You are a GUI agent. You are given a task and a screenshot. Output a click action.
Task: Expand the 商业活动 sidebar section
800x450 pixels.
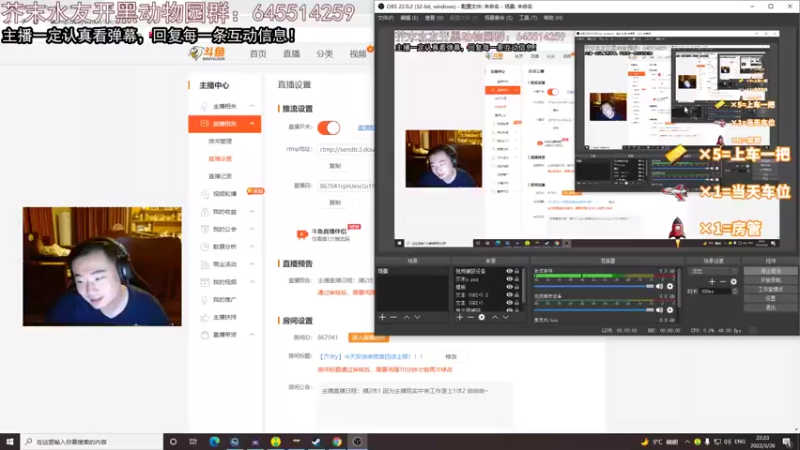pos(252,264)
